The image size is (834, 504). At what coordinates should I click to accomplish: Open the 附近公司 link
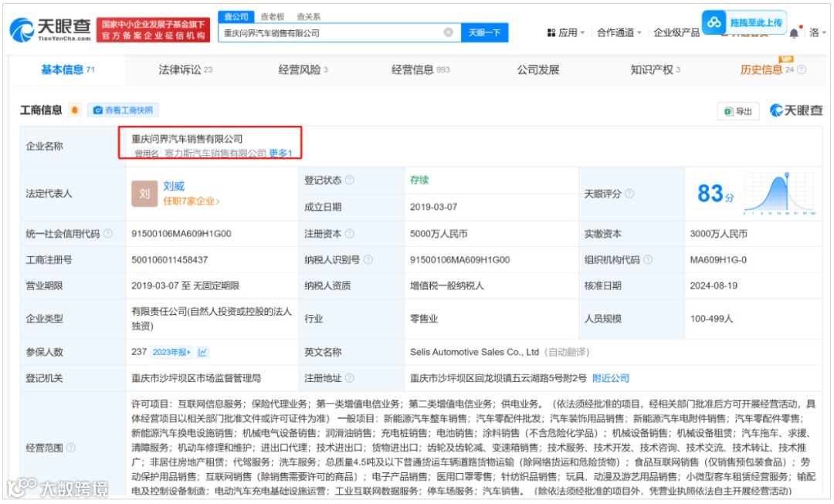click(x=610, y=378)
